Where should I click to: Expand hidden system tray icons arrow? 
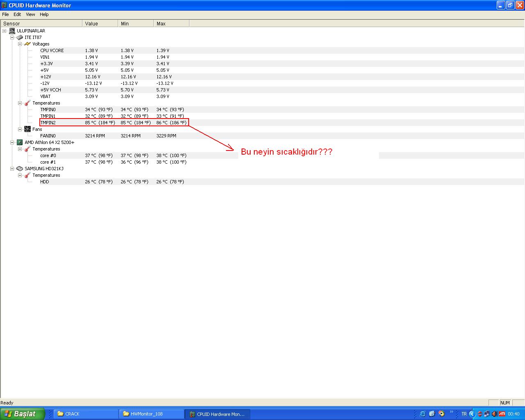[x=472, y=414]
